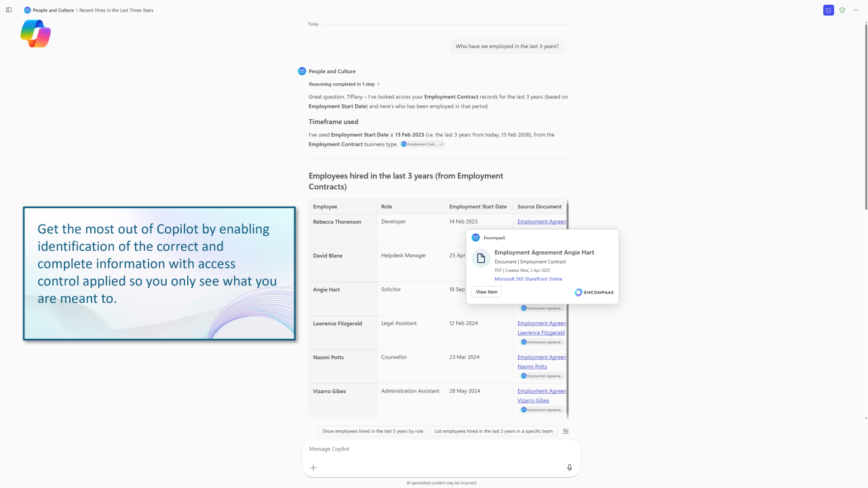Screen dimensions: 868x488
Task: Choose List employees in a specific team suggestion
Action: click(x=494, y=431)
